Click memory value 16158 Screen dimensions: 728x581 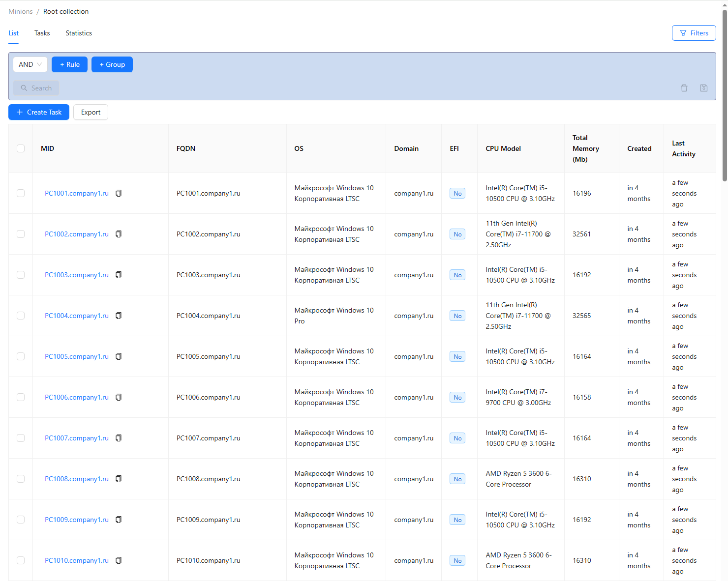point(581,397)
